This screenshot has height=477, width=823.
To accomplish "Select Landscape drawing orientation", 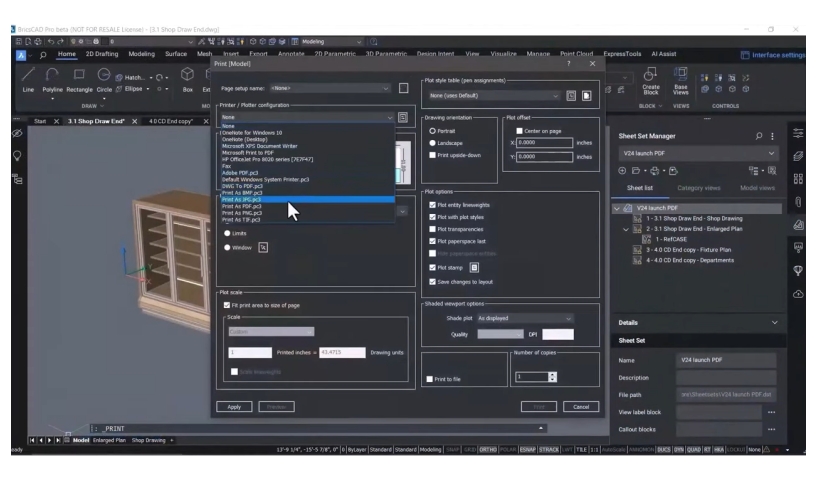I will tap(432, 142).
